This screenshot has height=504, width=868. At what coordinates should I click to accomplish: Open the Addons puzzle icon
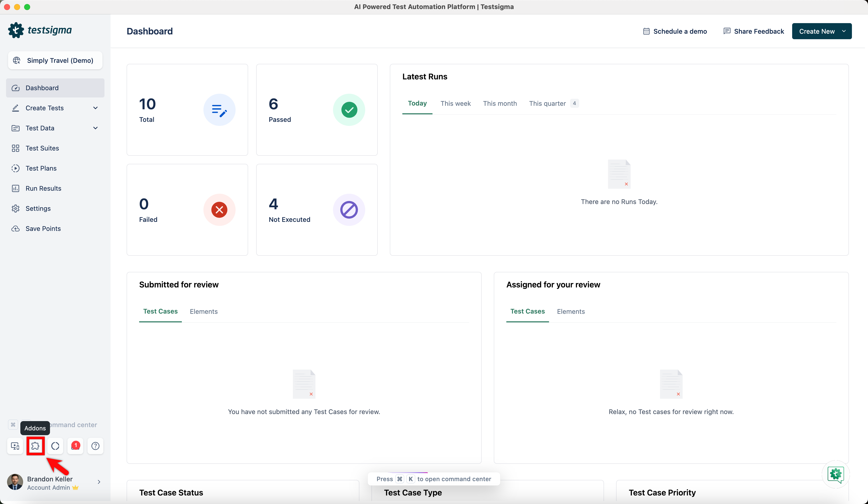35,446
